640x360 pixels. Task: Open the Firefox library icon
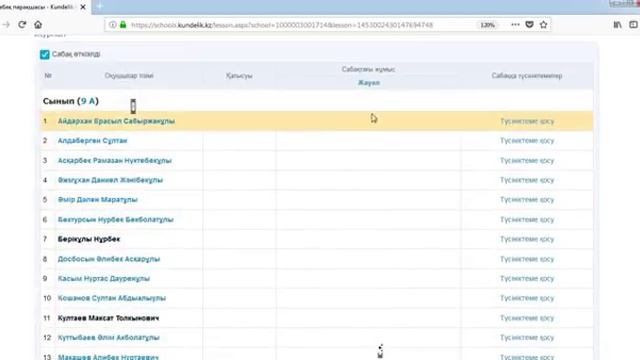[618, 25]
